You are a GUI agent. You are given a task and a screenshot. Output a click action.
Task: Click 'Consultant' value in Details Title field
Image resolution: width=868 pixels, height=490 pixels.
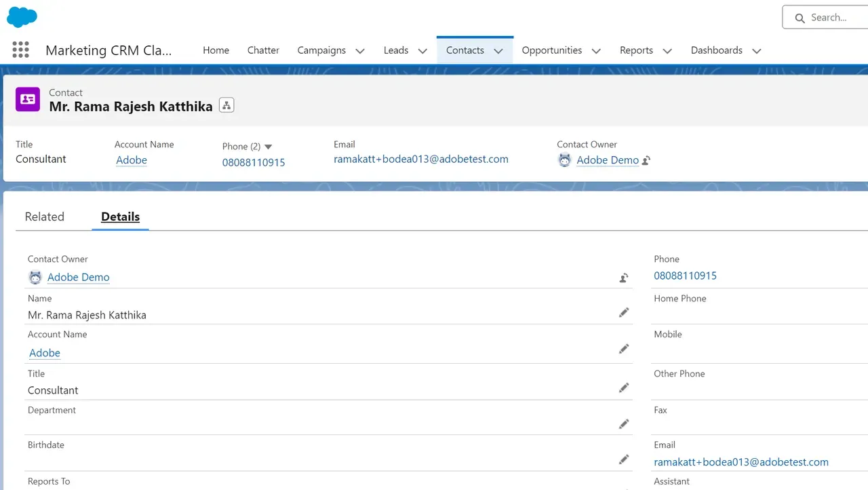point(53,390)
